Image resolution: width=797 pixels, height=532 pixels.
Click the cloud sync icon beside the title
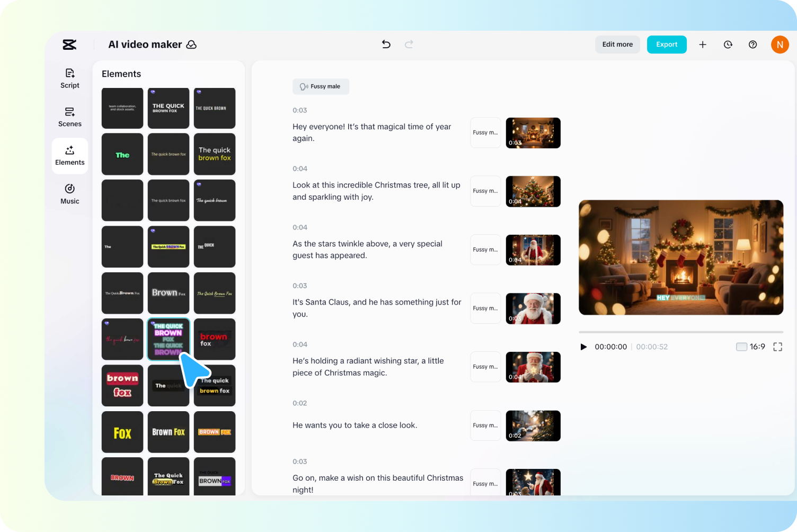click(191, 45)
